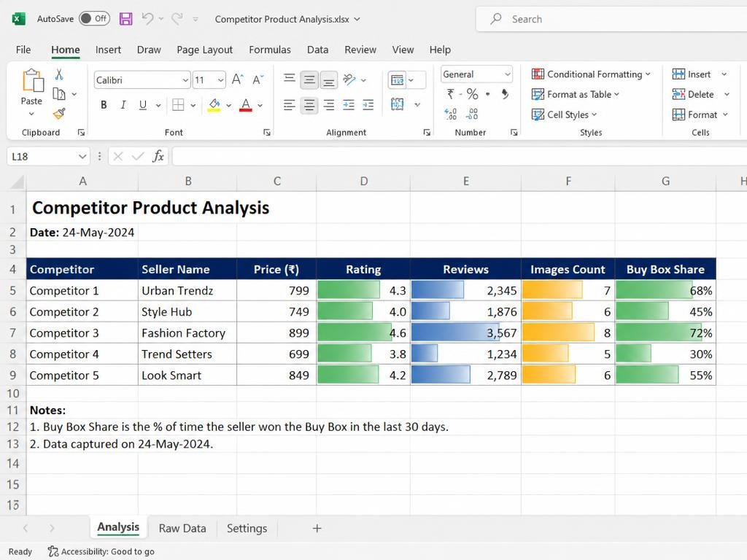The height and width of the screenshot is (560, 747).
Task: Click the Top Align icon
Action: [289, 79]
